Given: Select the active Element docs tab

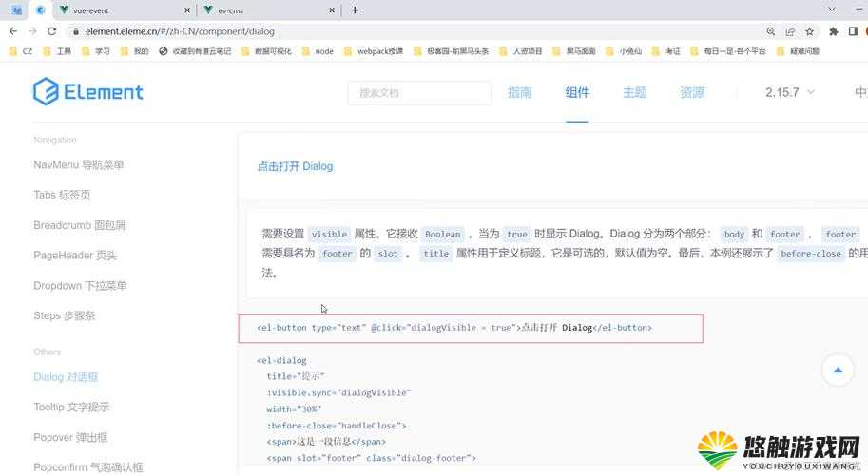Looking at the screenshot, I should pyautogui.click(x=41, y=9).
